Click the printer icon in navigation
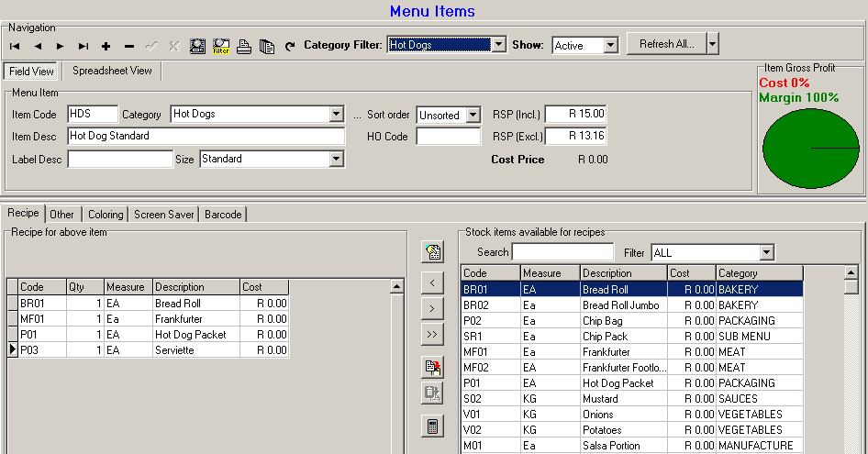This screenshot has height=454, width=868. [x=244, y=46]
